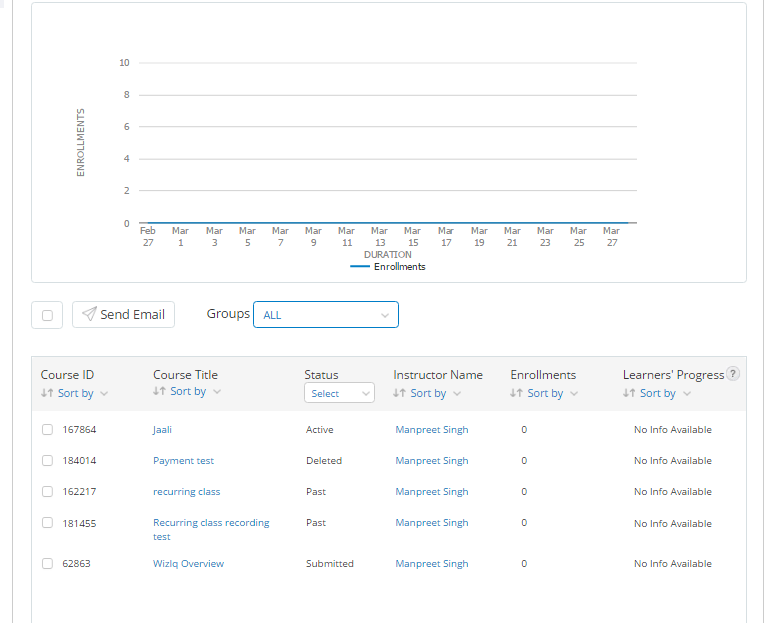Image resolution: width=769 pixels, height=623 pixels.
Task: Click the Active status of Jaali
Action: pyautogui.click(x=320, y=430)
